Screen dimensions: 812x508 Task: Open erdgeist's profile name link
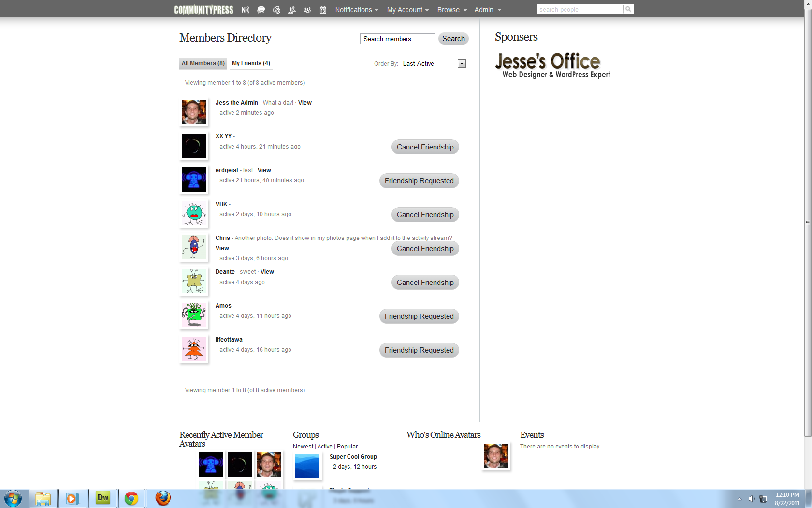click(x=227, y=170)
